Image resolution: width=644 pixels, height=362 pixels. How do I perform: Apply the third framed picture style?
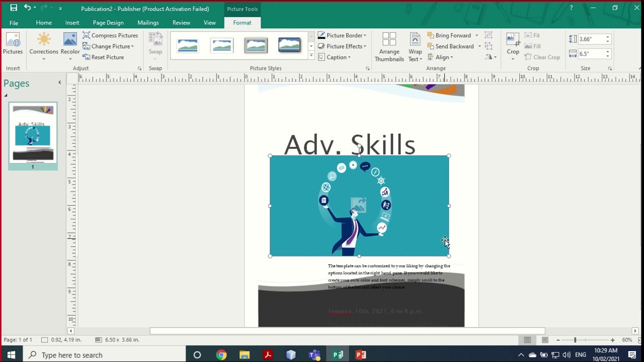tap(256, 46)
